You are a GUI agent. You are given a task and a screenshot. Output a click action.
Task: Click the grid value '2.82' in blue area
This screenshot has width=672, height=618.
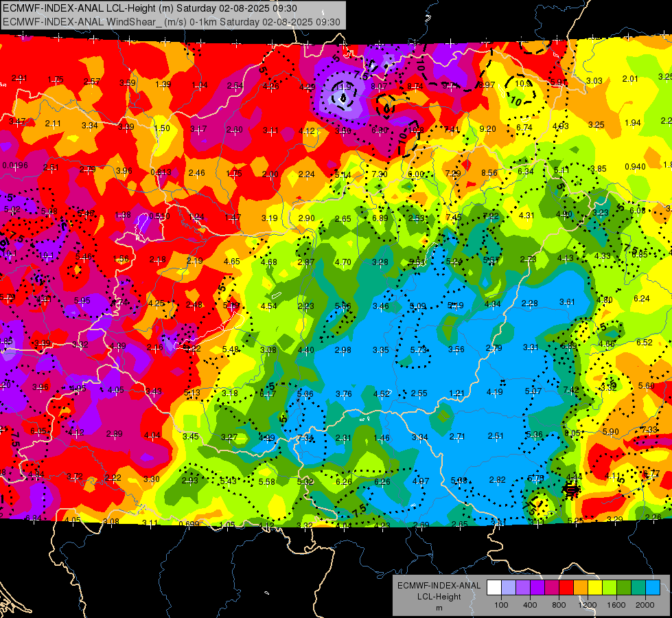pyautogui.click(x=497, y=480)
